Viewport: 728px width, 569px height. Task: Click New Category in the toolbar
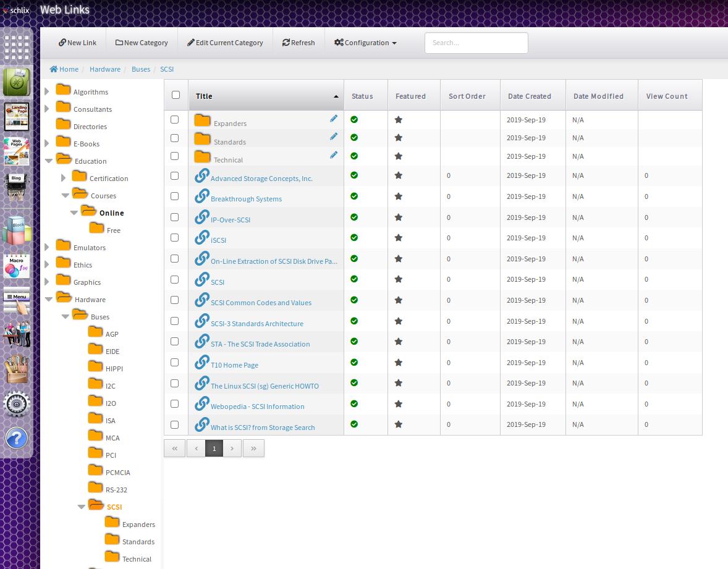[x=142, y=43]
